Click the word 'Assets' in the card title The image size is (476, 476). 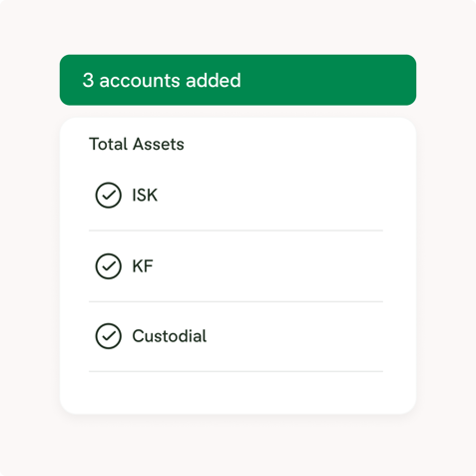pos(159,144)
